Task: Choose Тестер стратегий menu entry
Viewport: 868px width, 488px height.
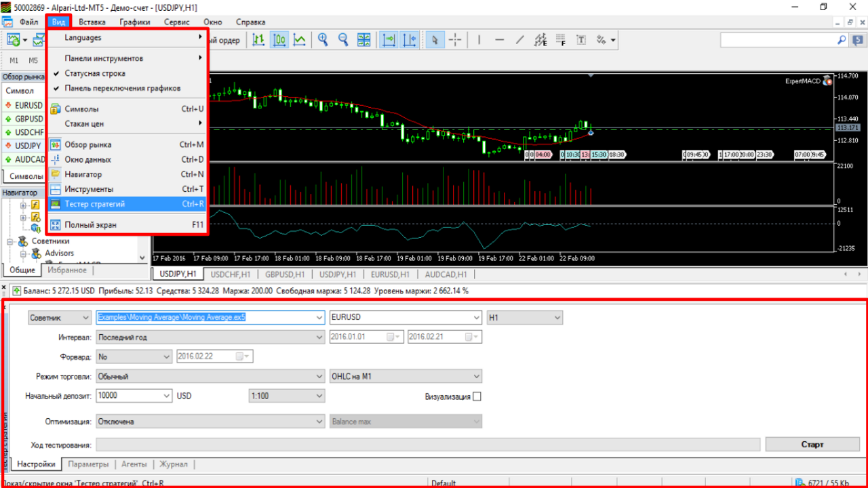Action: [x=126, y=204]
